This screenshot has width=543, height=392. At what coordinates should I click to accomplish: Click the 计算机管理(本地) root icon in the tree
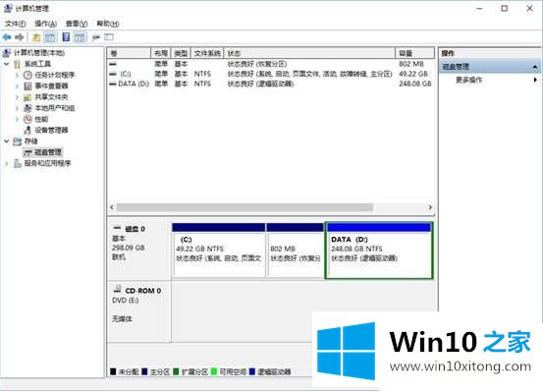[7, 53]
